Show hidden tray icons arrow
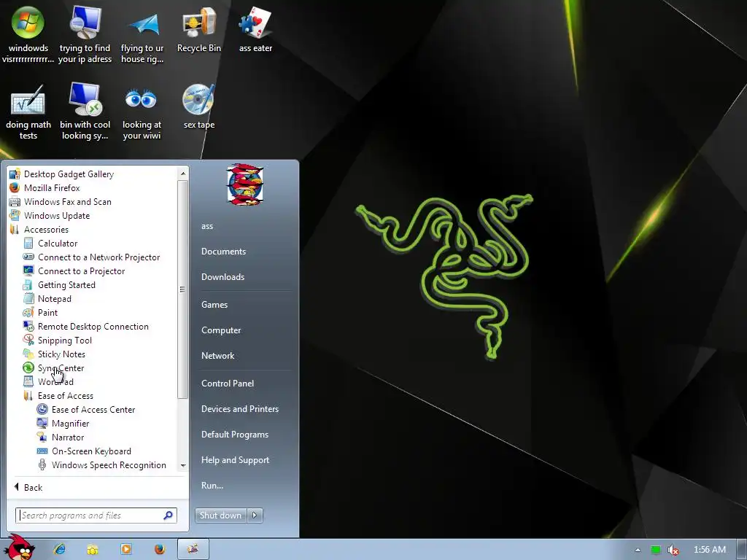This screenshot has width=747, height=560. coord(638,550)
